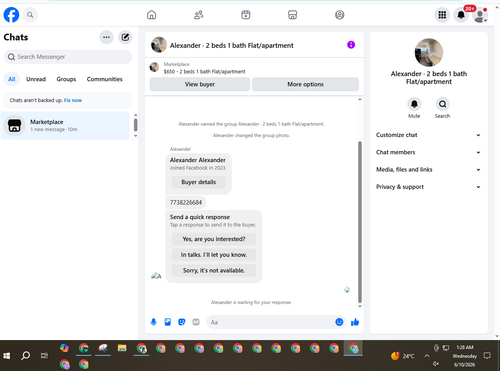Click the sender avatar beside quick responses

pyautogui.click(x=156, y=276)
